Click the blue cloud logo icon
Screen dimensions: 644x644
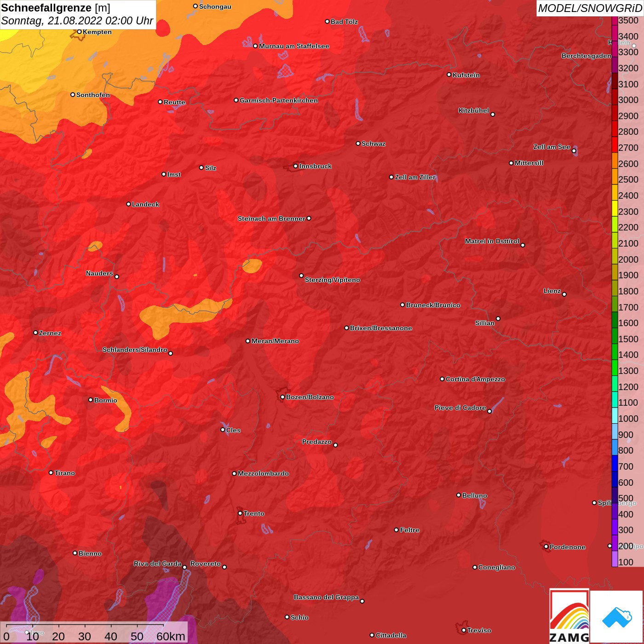pos(617,617)
